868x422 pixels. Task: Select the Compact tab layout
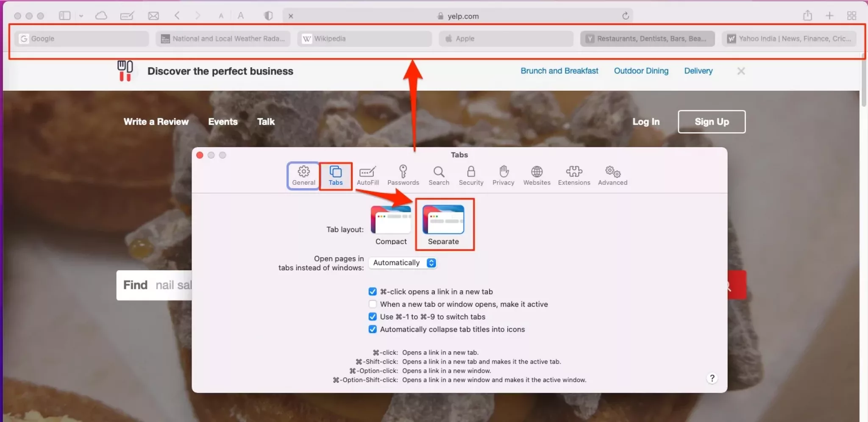pos(391,225)
